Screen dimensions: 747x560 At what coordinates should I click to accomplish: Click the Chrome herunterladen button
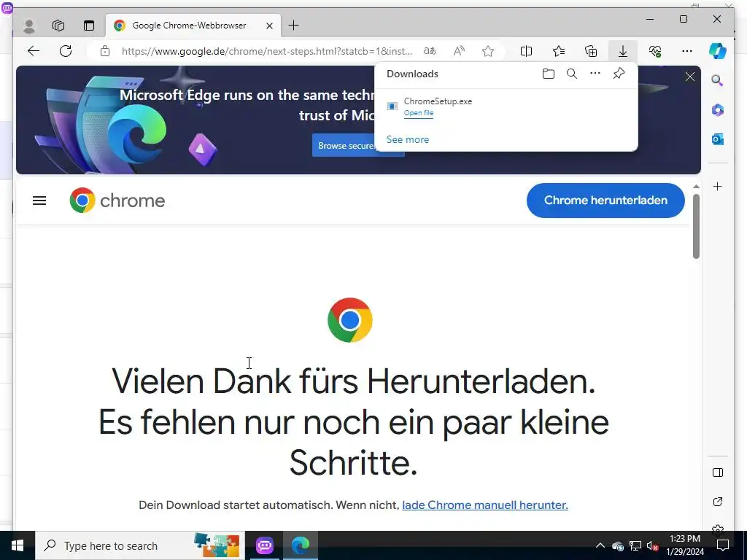click(x=605, y=201)
